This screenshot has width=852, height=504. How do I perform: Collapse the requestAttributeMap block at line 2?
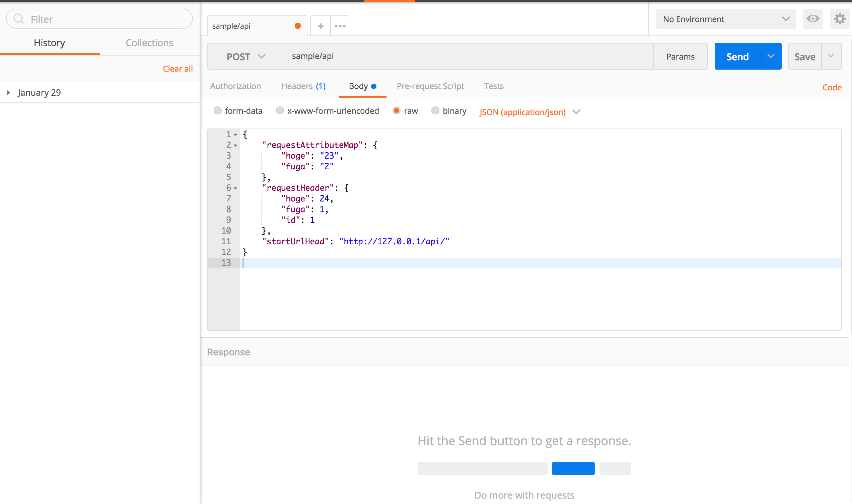tap(235, 145)
